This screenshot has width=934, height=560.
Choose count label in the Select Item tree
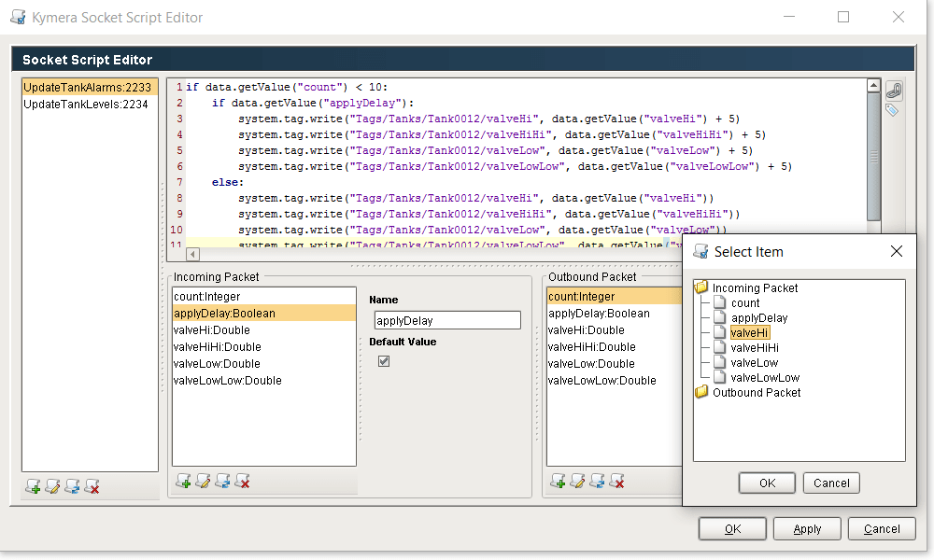tap(745, 302)
